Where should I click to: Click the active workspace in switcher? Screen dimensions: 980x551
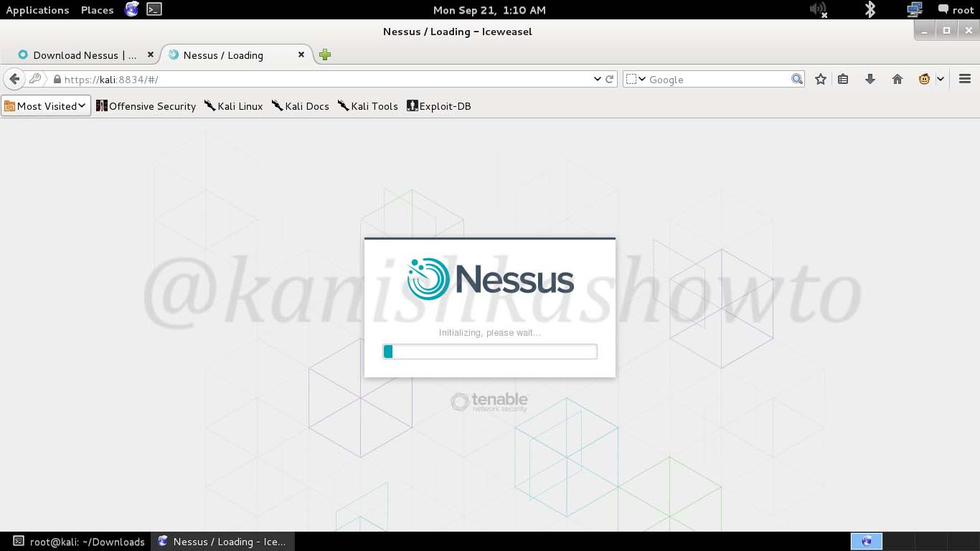867,542
